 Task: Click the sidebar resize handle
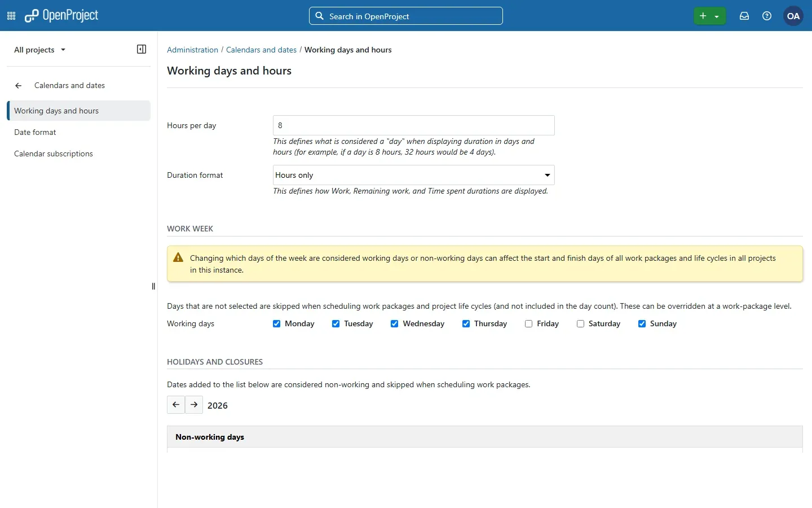tap(153, 286)
